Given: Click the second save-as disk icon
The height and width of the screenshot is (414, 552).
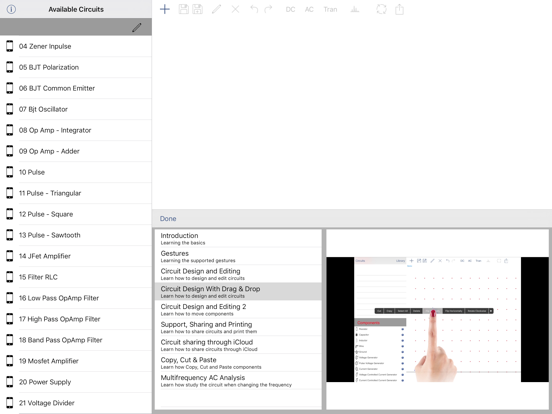Looking at the screenshot, I should [197, 9].
